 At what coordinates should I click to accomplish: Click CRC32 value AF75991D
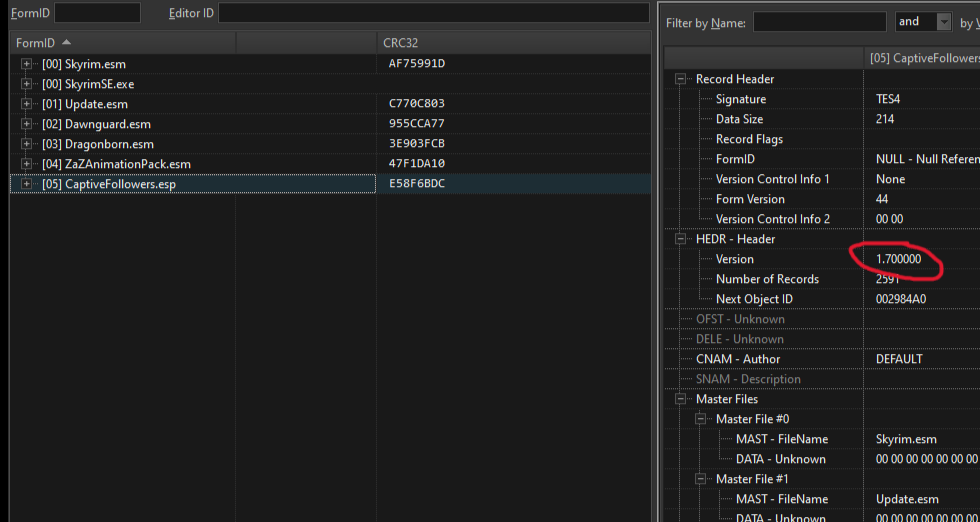pyautogui.click(x=416, y=64)
